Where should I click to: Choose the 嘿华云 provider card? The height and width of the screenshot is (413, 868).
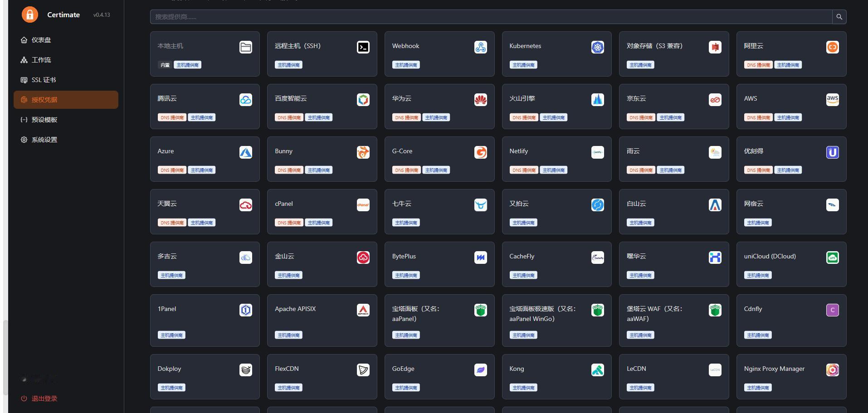674,264
